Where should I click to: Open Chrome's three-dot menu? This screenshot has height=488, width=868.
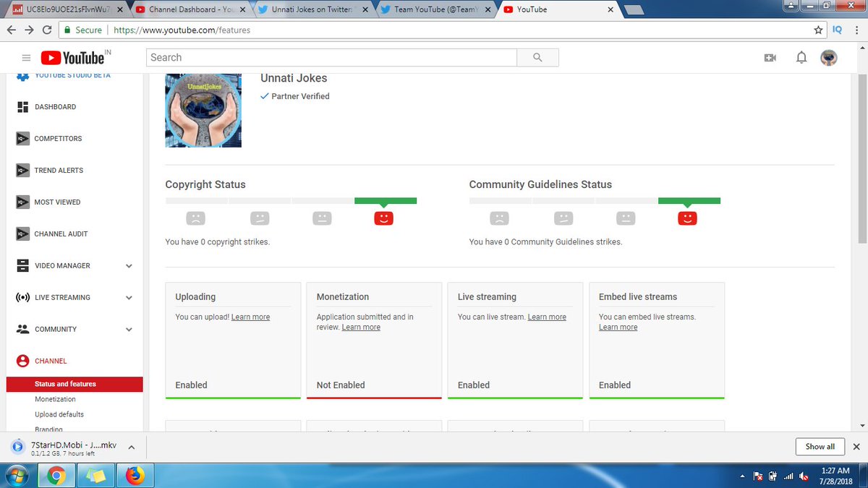click(x=856, y=30)
